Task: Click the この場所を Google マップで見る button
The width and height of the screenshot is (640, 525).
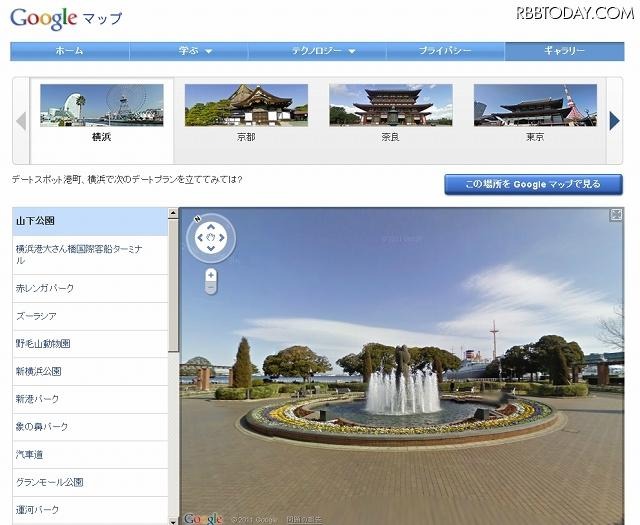Action: point(533,185)
